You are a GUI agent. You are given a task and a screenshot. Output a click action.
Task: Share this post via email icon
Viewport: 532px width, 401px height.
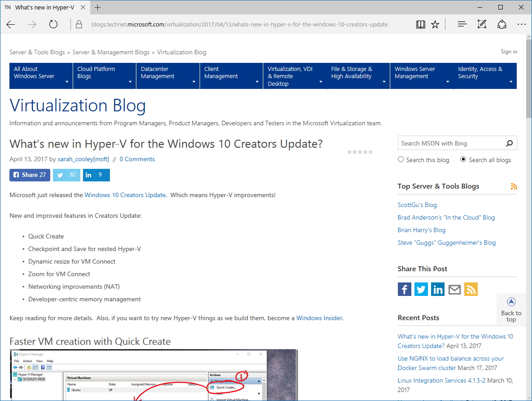(x=454, y=289)
